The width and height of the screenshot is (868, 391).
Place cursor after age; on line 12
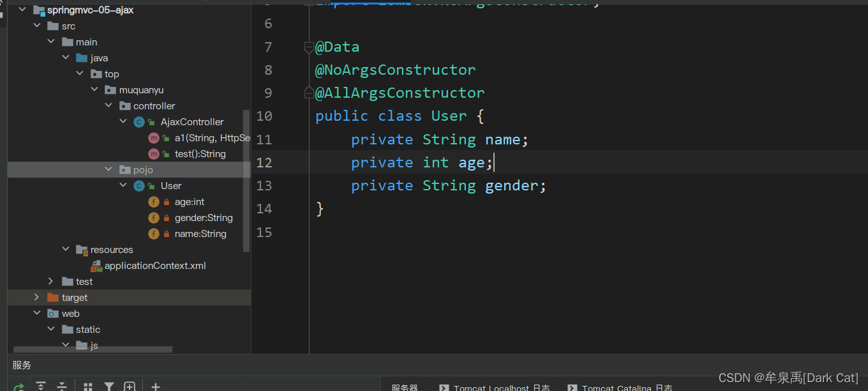tap(495, 162)
